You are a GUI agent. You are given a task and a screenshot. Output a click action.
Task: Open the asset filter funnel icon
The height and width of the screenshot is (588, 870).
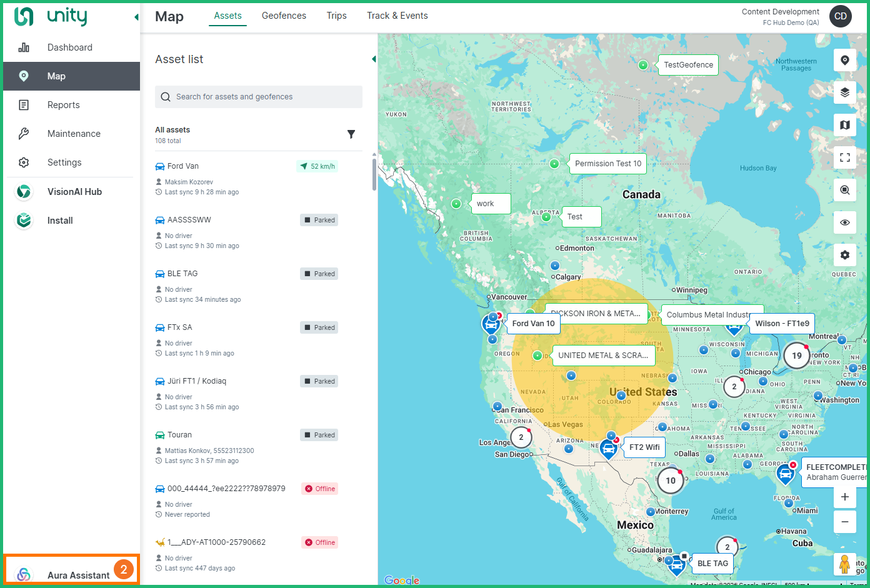[x=351, y=134]
